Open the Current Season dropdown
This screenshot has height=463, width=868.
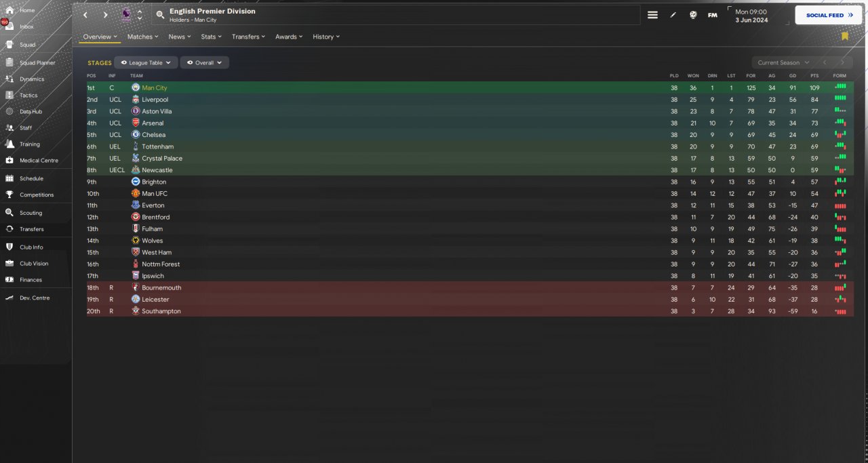pyautogui.click(x=783, y=62)
